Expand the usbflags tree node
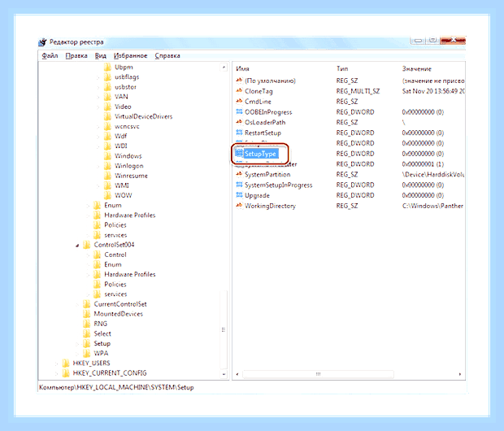504x431 pixels. [98, 77]
